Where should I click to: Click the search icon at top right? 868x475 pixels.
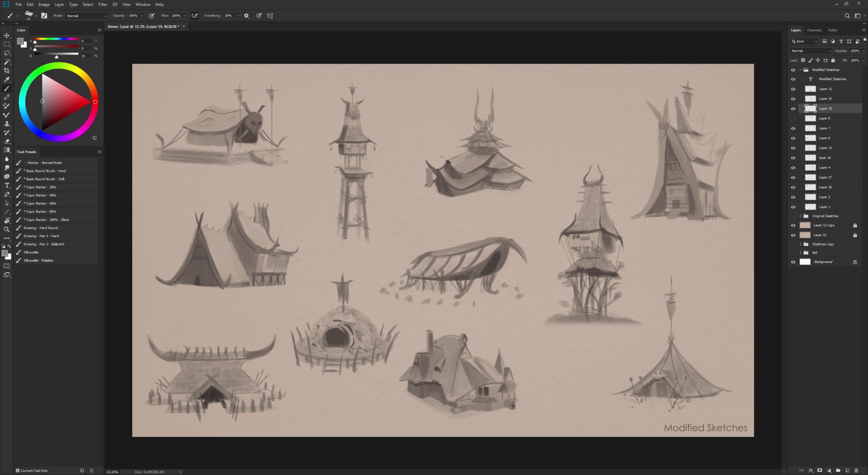tap(847, 16)
